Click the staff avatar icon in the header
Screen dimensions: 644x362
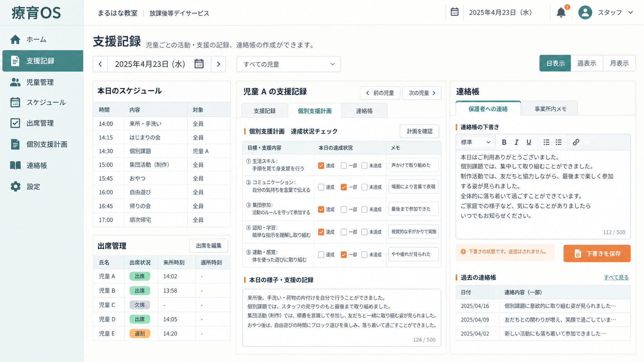coord(585,13)
